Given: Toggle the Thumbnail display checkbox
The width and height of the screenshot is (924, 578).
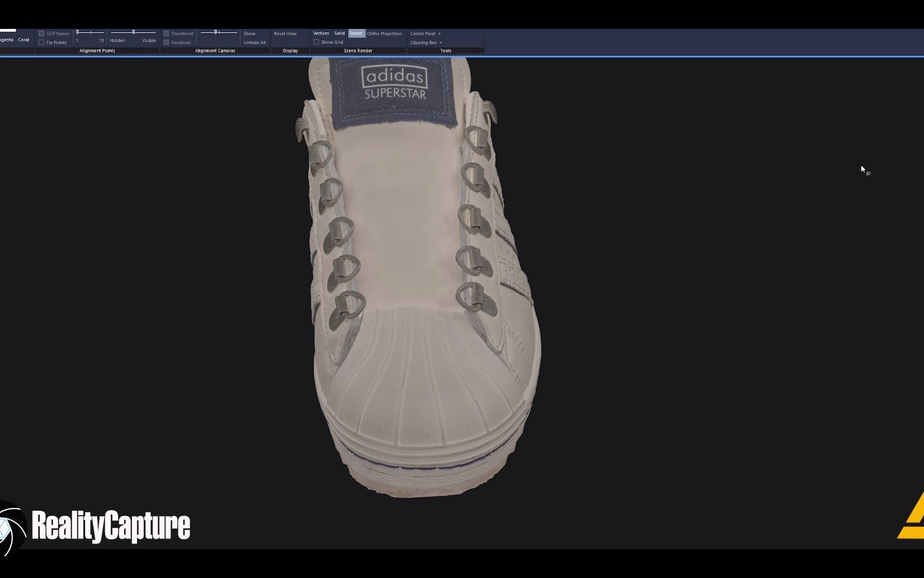Looking at the screenshot, I should click(x=166, y=33).
